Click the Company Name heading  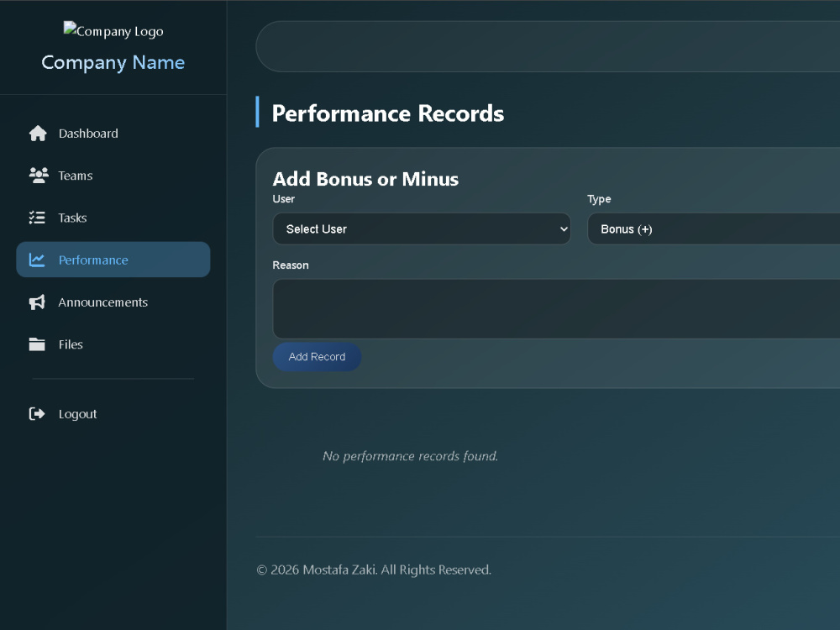[113, 63]
